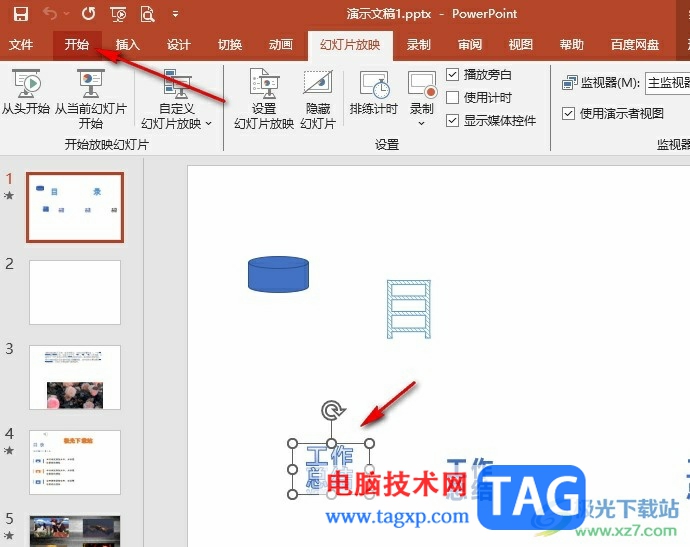The image size is (690, 547).
Task: Open the 百度网盘 tab
Action: point(635,44)
